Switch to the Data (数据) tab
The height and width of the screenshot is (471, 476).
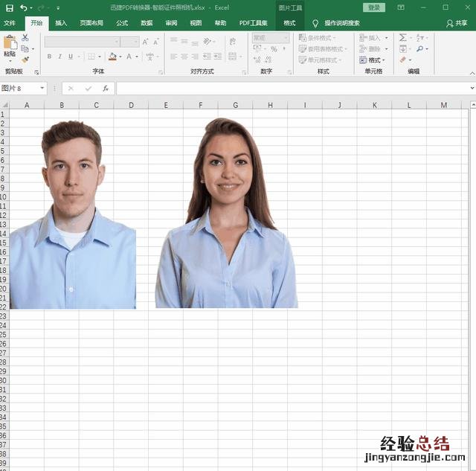coord(147,23)
